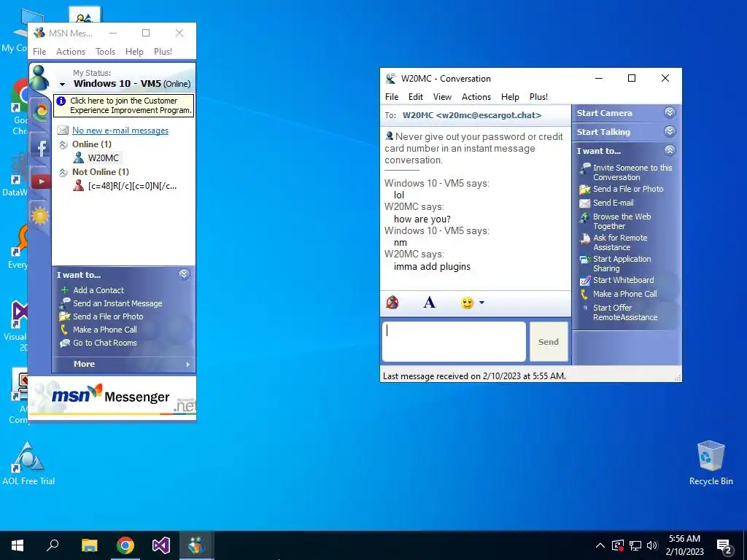
Task: Click the offline red contact icon
Action: [79, 186]
